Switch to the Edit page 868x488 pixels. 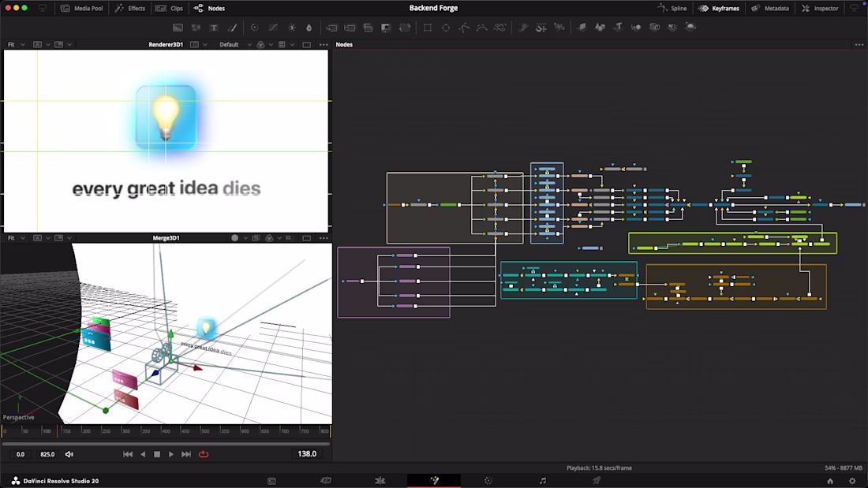click(x=380, y=481)
